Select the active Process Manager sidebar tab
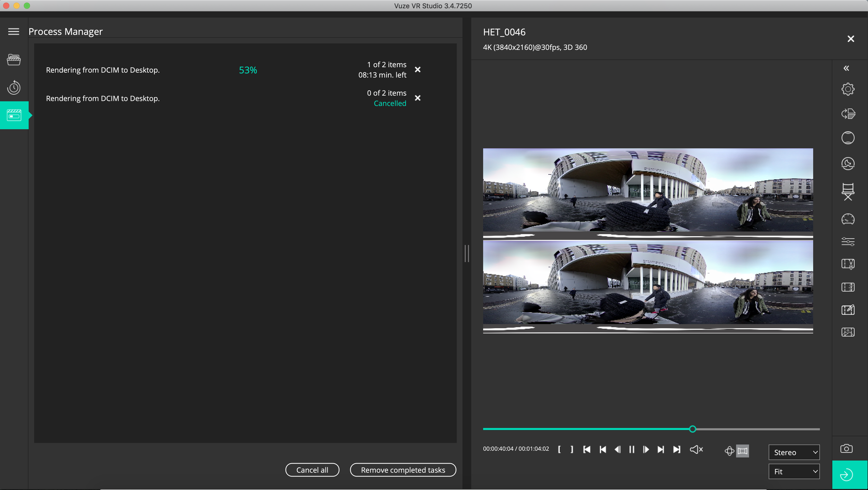Viewport: 868px width, 490px height. [14, 115]
